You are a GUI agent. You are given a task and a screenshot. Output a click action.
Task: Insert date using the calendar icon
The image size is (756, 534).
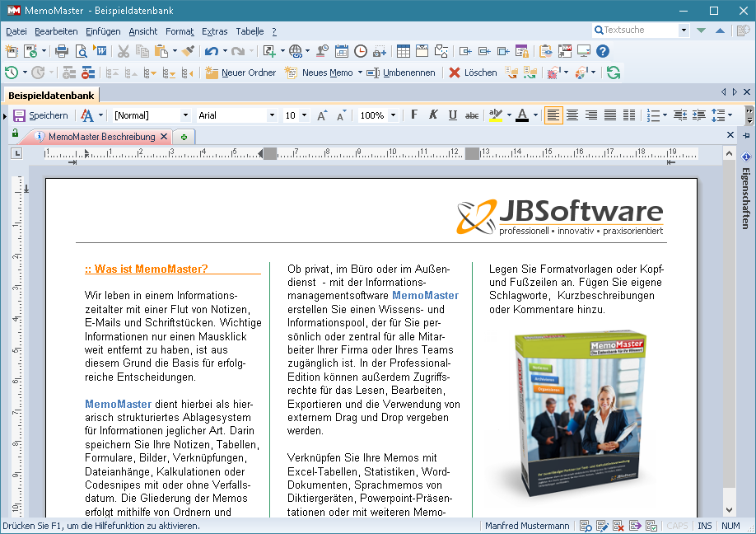click(342, 50)
